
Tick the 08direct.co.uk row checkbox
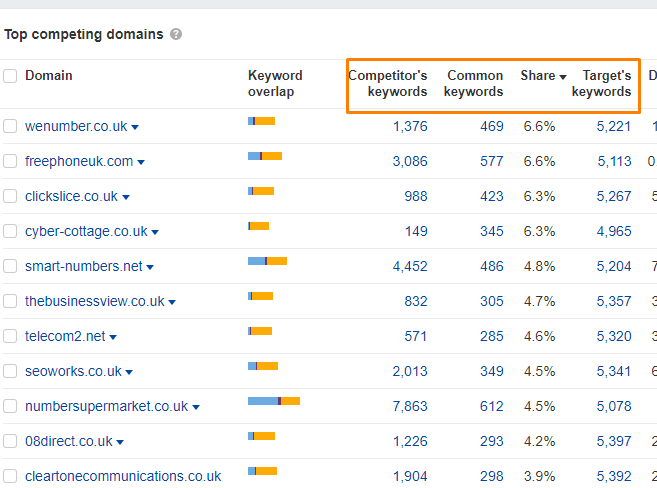pyautogui.click(x=10, y=441)
